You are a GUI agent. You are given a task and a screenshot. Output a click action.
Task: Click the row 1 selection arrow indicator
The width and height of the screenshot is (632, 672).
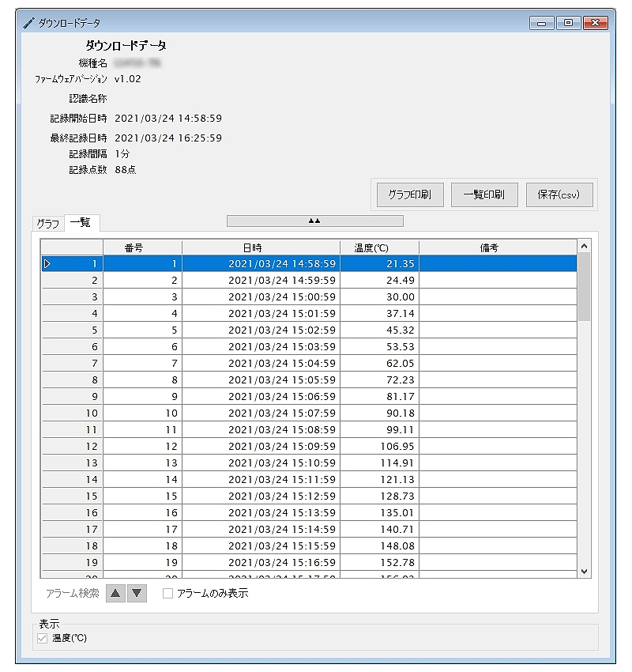coord(47,263)
